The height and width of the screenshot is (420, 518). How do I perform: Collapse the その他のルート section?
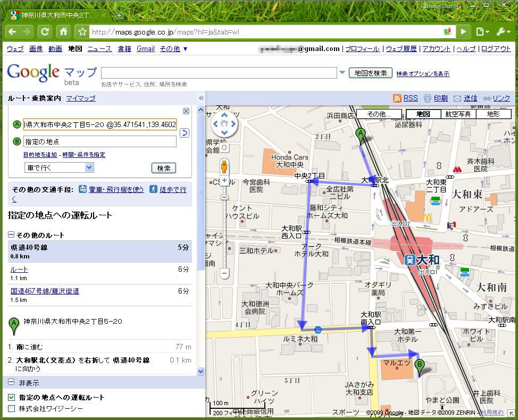pyautogui.click(x=11, y=235)
